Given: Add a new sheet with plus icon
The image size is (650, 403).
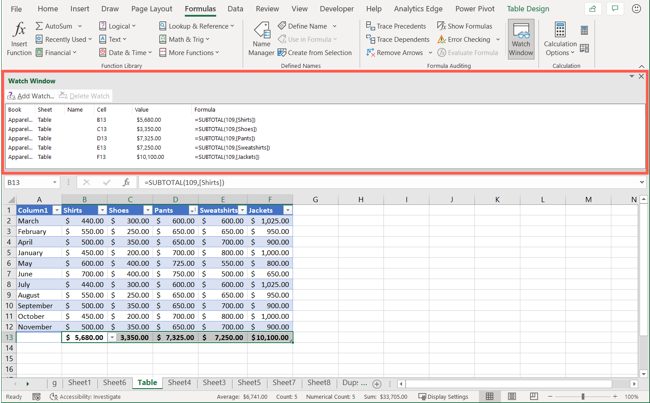Looking at the screenshot, I should [x=377, y=383].
